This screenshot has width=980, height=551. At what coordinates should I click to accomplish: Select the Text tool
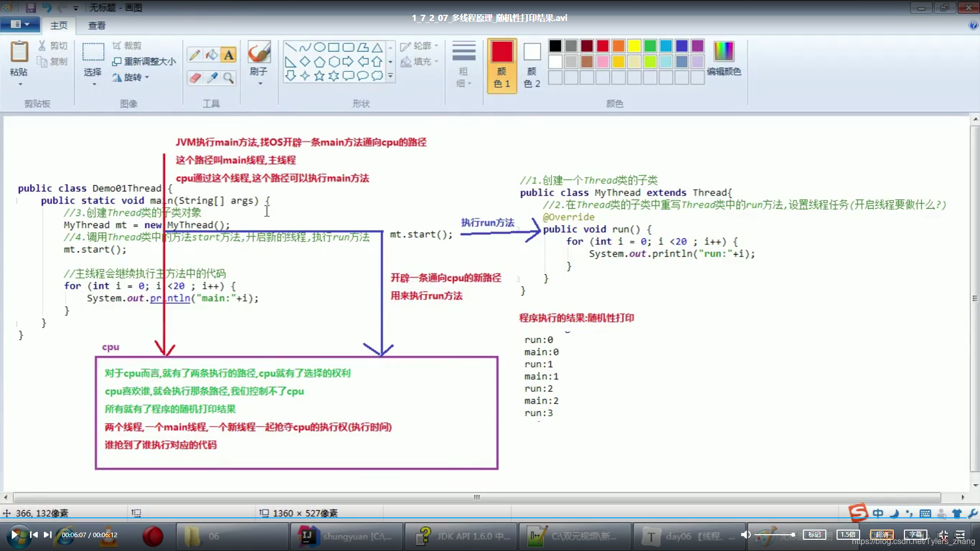pyautogui.click(x=229, y=55)
